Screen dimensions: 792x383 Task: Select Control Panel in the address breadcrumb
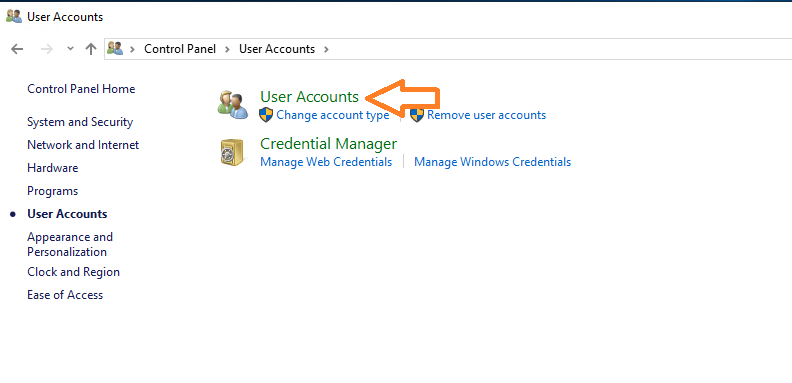tap(180, 49)
